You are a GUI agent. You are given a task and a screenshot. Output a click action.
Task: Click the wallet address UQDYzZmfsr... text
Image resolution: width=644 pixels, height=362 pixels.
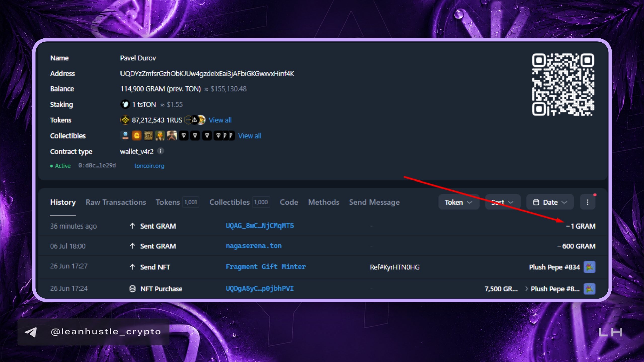(x=207, y=74)
